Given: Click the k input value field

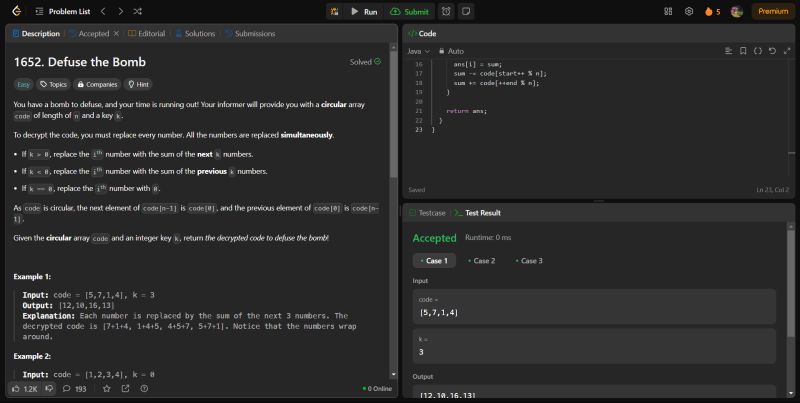Looking at the screenshot, I should tap(594, 346).
